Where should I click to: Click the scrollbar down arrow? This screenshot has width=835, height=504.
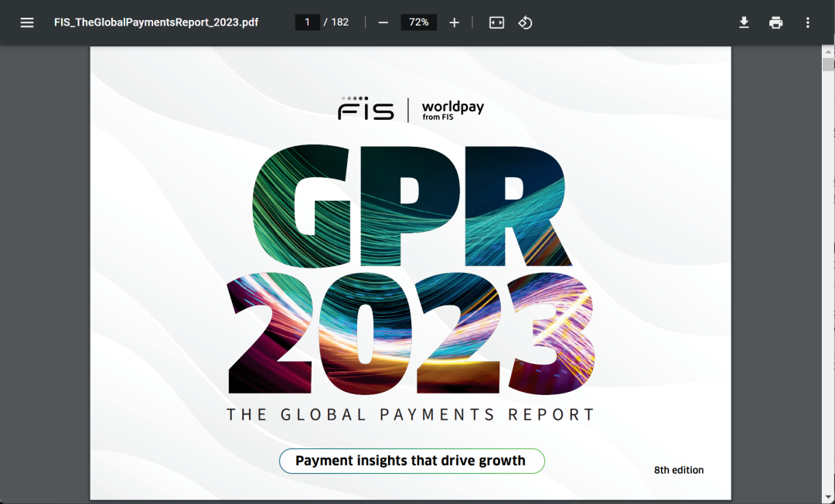click(828, 497)
